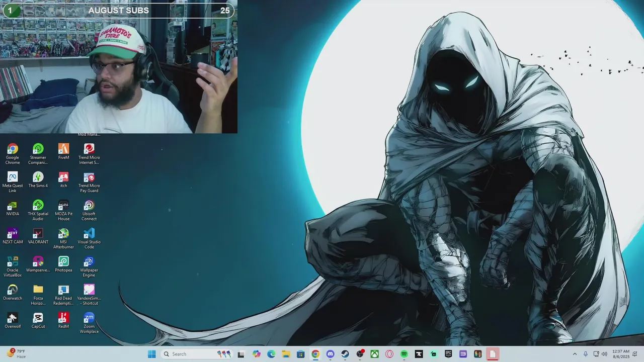644x362 pixels.
Task: Open the Forza Horizon folder icon
Action: [x=38, y=295]
